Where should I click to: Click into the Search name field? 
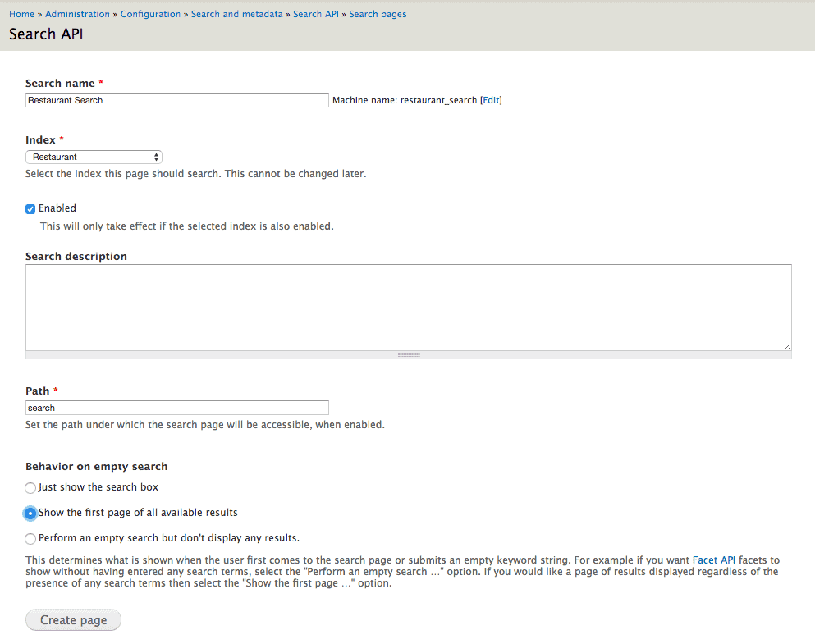coord(176,100)
